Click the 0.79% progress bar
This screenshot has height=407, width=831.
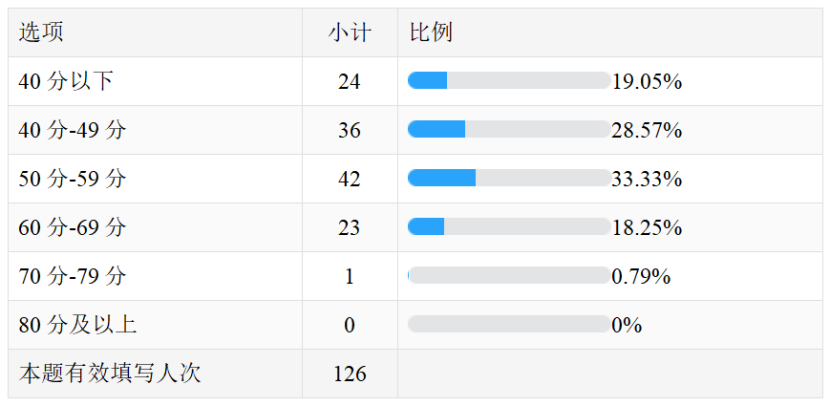[x=509, y=276]
